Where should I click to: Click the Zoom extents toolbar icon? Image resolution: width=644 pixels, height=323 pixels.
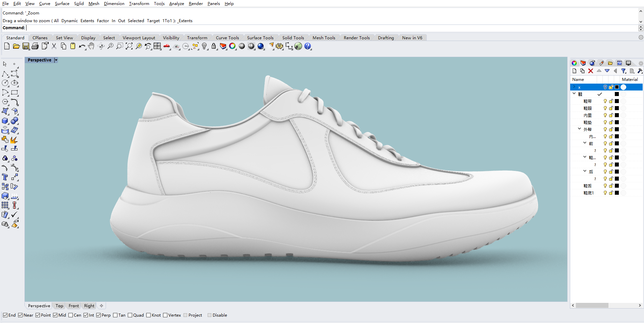129,46
